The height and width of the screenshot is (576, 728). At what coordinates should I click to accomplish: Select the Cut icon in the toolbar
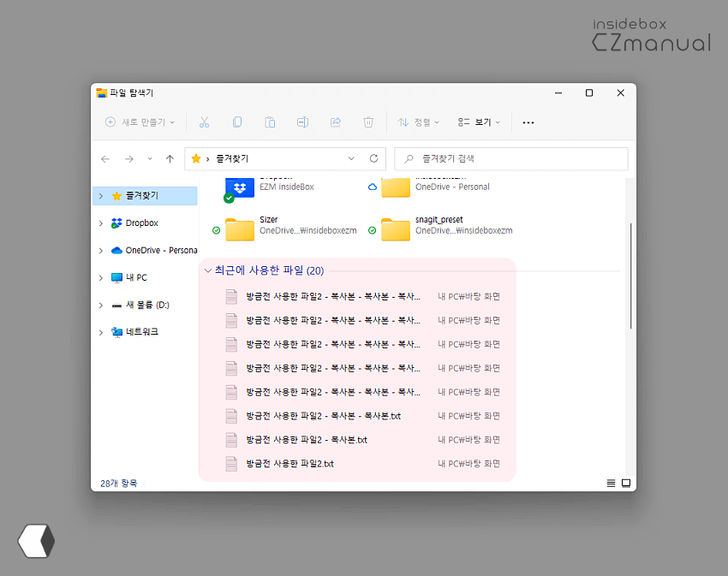click(204, 122)
